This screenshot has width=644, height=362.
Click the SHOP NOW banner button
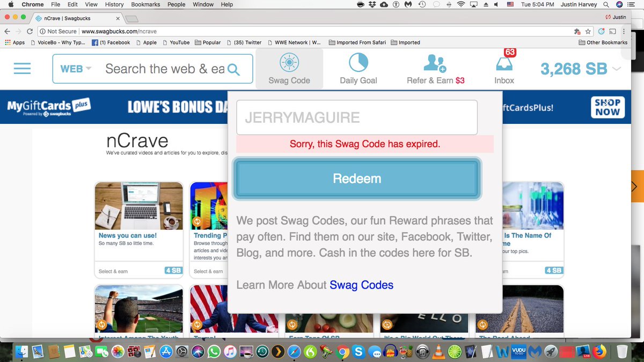tap(608, 107)
